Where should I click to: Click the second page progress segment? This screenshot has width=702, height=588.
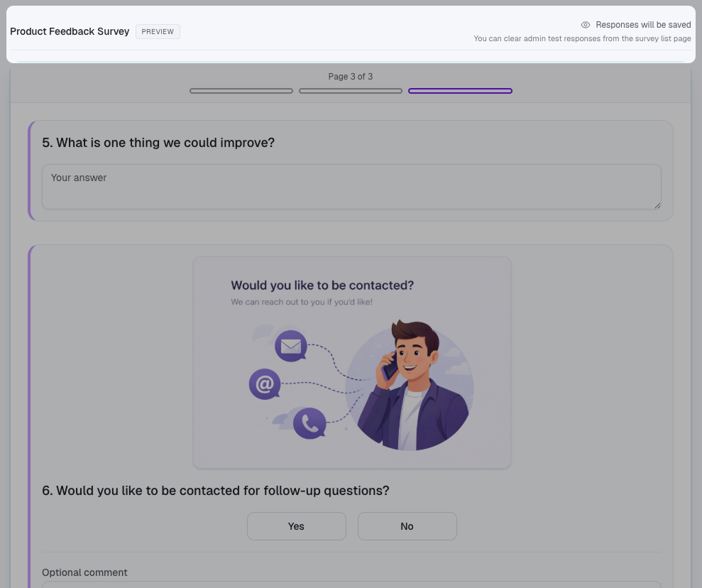351,90
